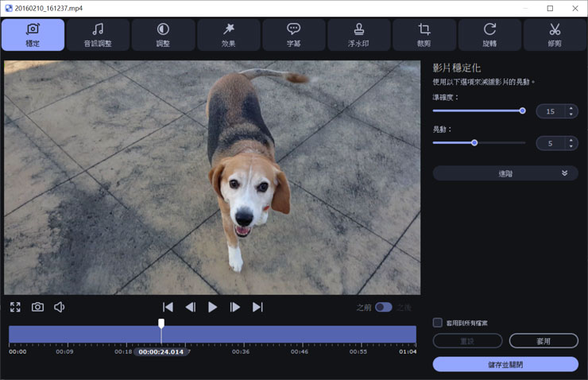588x380 pixels.
Task: Open the 裁剪 crop tab
Action: click(x=424, y=35)
